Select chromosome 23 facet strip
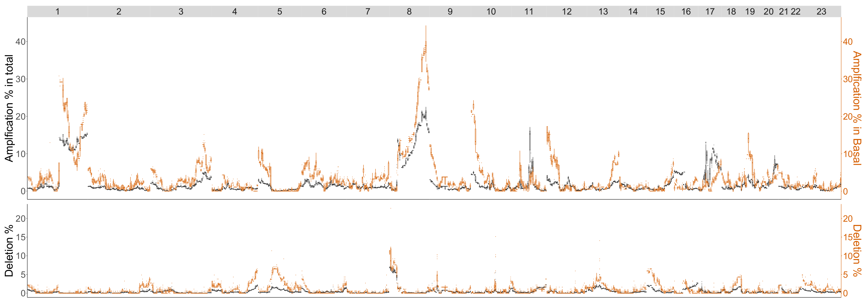Viewport: 868px width, 306px height. point(821,12)
